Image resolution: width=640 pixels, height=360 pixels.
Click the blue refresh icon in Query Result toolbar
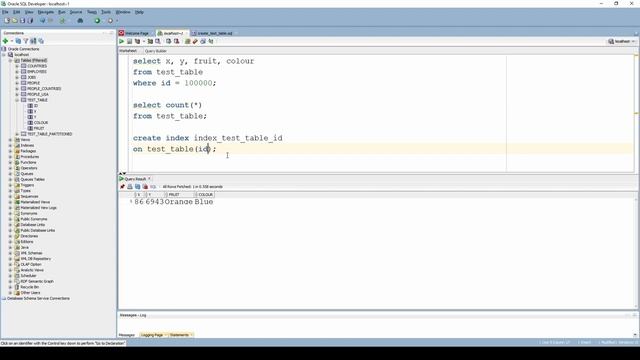tap(138, 187)
